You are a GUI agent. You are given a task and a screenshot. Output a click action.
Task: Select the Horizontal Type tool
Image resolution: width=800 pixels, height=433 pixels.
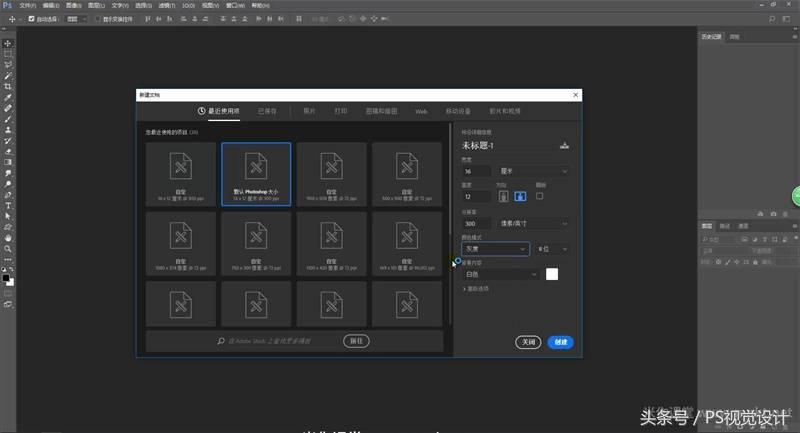point(8,205)
